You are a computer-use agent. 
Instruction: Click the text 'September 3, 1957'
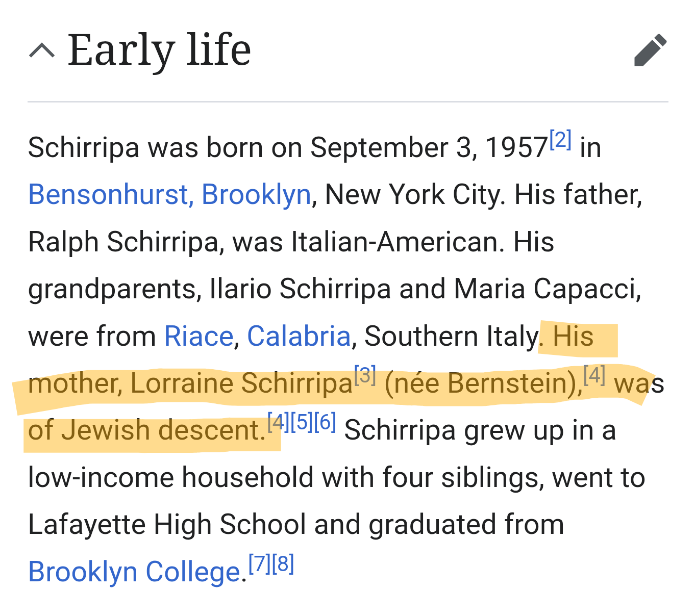pos(429,148)
